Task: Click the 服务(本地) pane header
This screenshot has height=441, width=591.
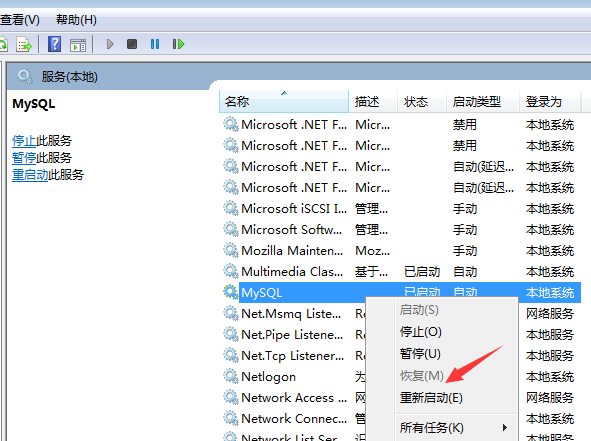Action: click(69, 77)
